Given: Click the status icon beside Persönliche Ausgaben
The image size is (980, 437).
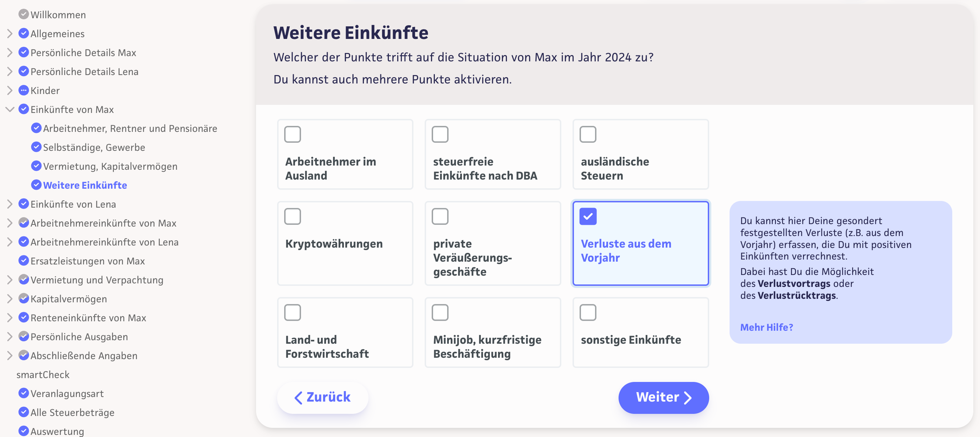Looking at the screenshot, I should pos(24,337).
